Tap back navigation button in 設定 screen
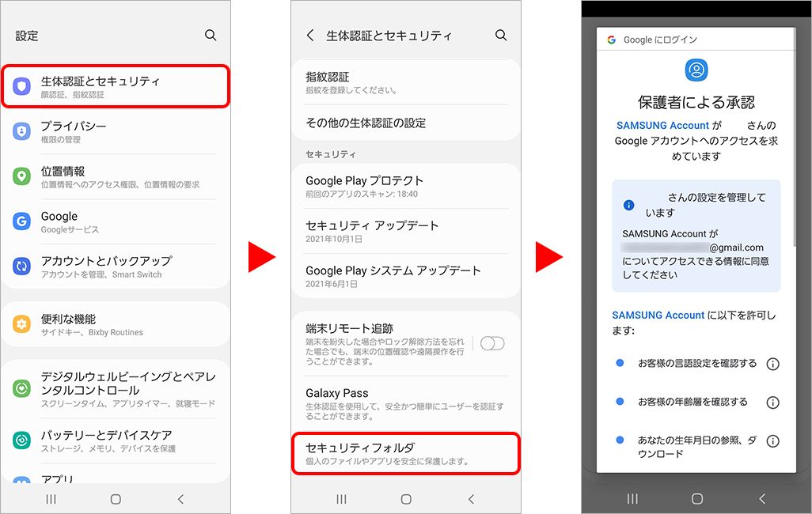Viewport: 812px width, 514px height. pos(180,499)
